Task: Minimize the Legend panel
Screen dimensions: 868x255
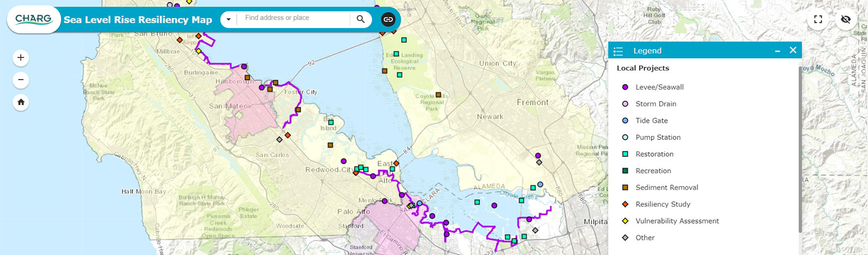Action: pyautogui.click(x=777, y=50)
